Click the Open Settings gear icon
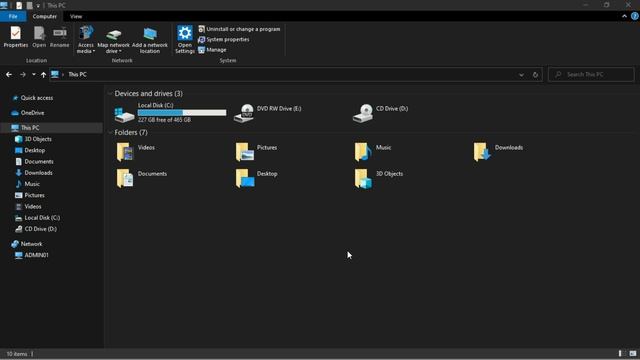The width and height of the screenshot is (640, 360). coord(184,33)
